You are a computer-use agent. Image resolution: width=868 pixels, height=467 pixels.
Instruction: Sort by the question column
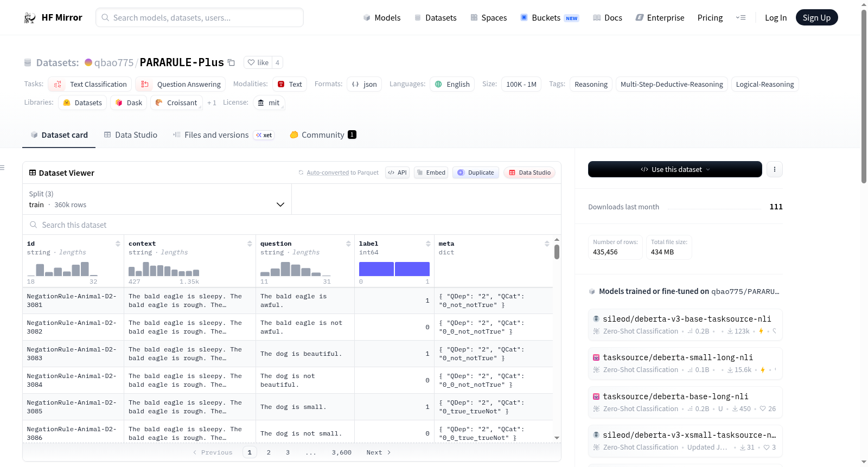click(x=348, y=244)
